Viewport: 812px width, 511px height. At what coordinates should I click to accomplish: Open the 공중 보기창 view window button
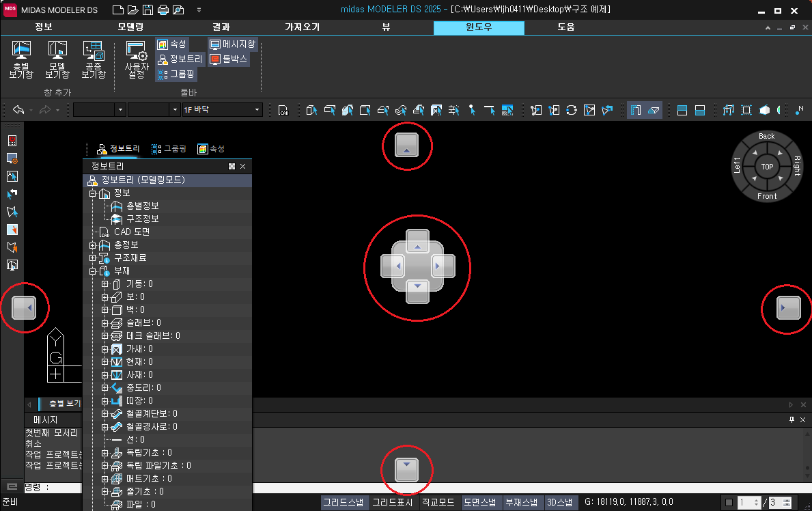click(94, 60)
